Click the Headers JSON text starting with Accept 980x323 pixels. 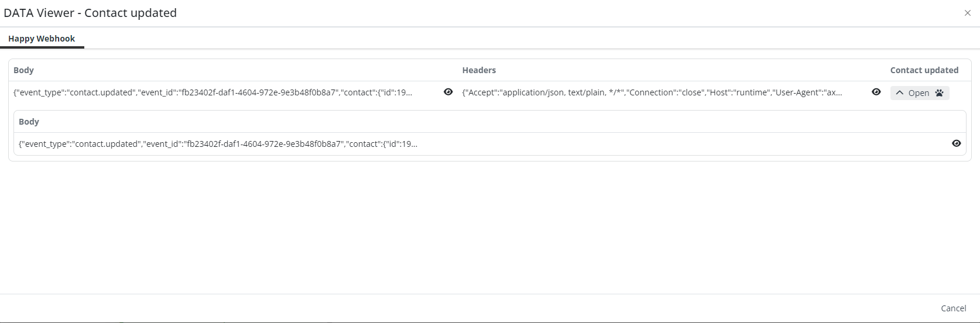coord(652,92)
